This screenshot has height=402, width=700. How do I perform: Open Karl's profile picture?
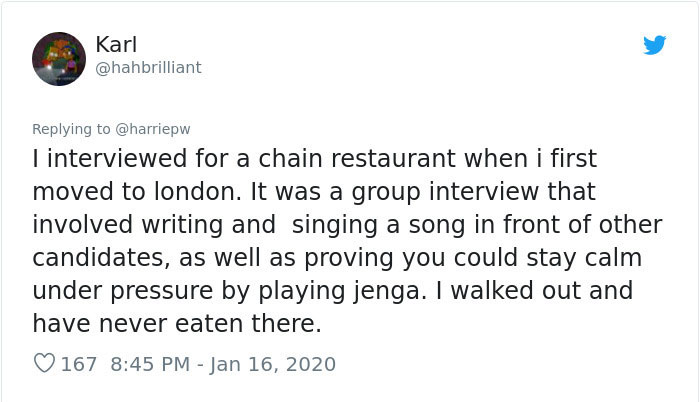tap(59, 58)
